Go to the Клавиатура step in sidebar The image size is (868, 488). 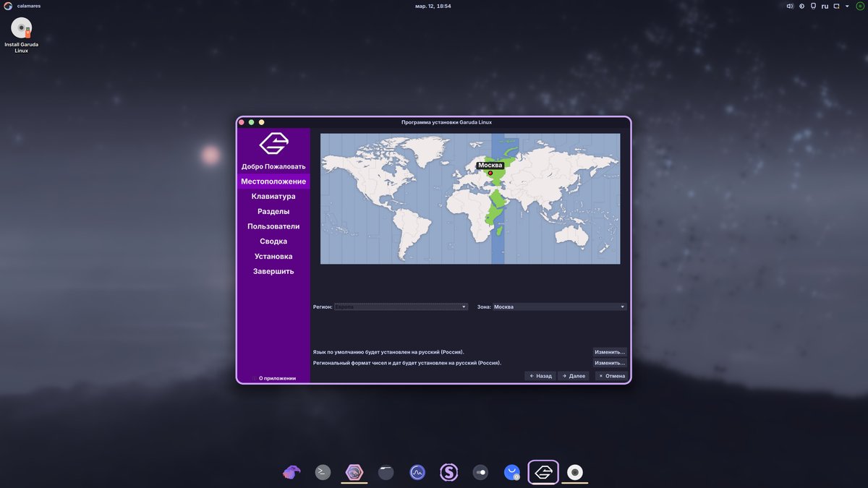tap(273, 197)
